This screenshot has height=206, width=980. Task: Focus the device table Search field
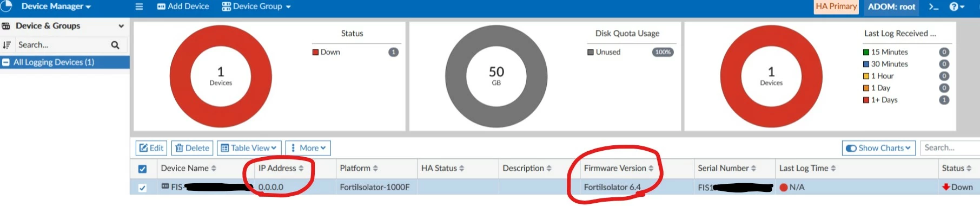coord(950,147)
